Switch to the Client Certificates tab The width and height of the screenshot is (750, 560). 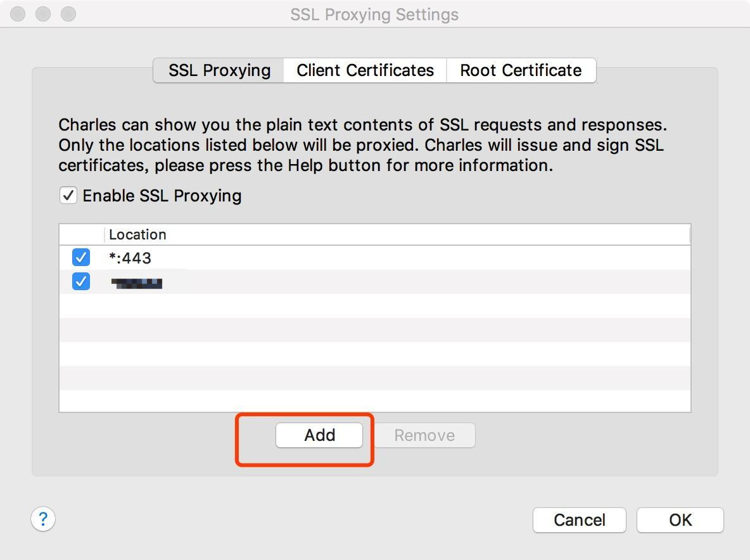(364, 70)
